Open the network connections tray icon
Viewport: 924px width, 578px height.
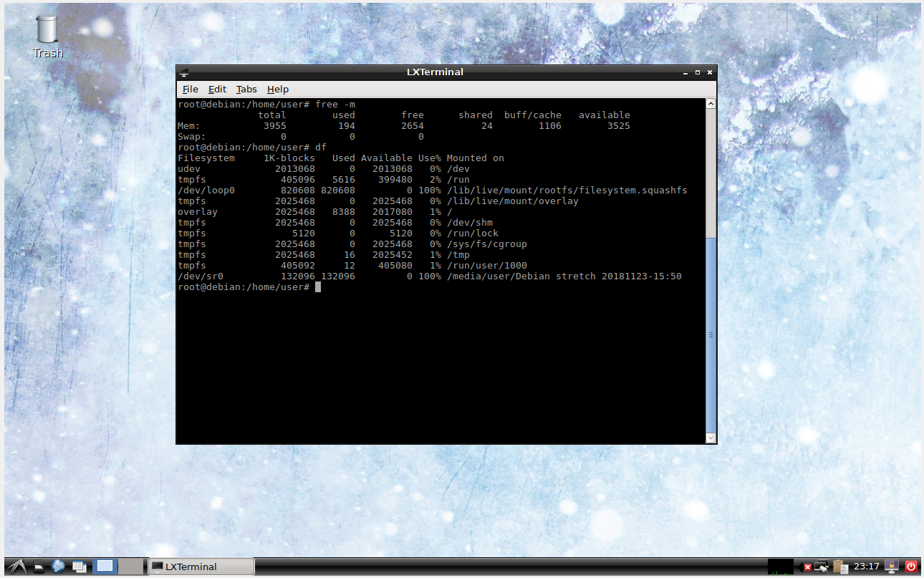pos(823,567)
